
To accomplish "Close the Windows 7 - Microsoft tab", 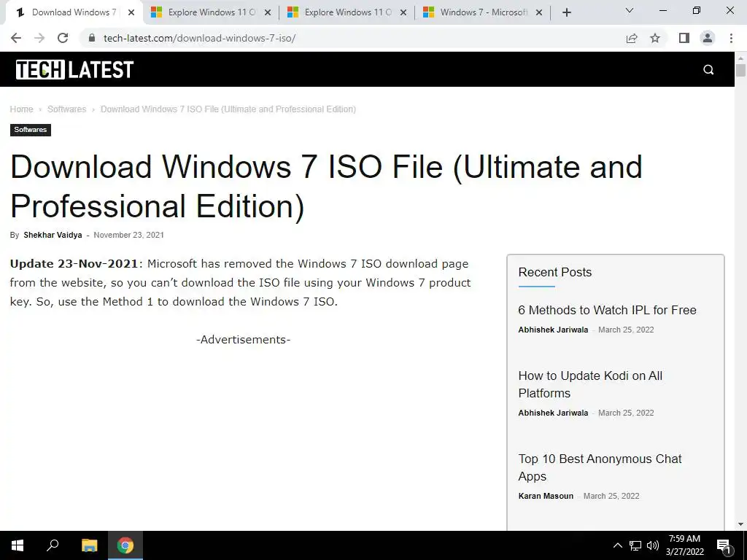I will (539, 12).
